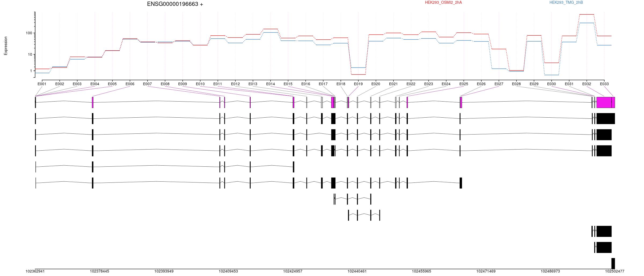Click exon label E010
644x276 pixels.
click(200, 84)
